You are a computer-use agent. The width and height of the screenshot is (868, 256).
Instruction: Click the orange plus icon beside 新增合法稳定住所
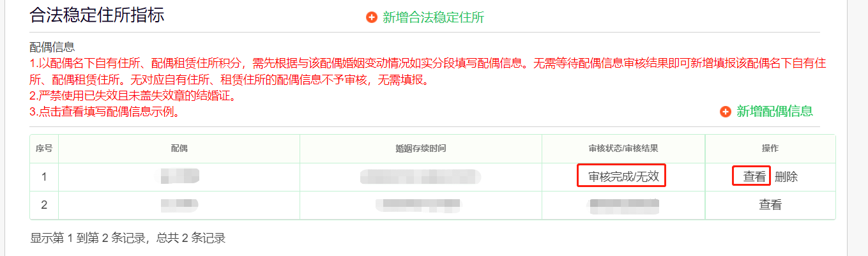click(x=372, y=17)
